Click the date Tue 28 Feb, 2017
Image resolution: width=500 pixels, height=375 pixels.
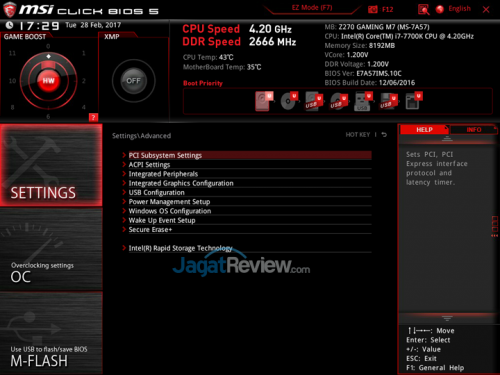(93, 25)
